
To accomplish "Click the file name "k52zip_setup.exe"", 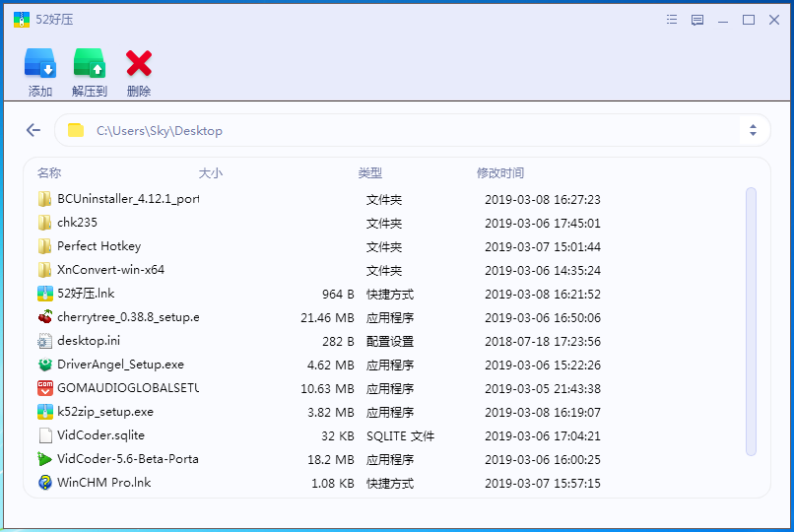I will point(105,412).
